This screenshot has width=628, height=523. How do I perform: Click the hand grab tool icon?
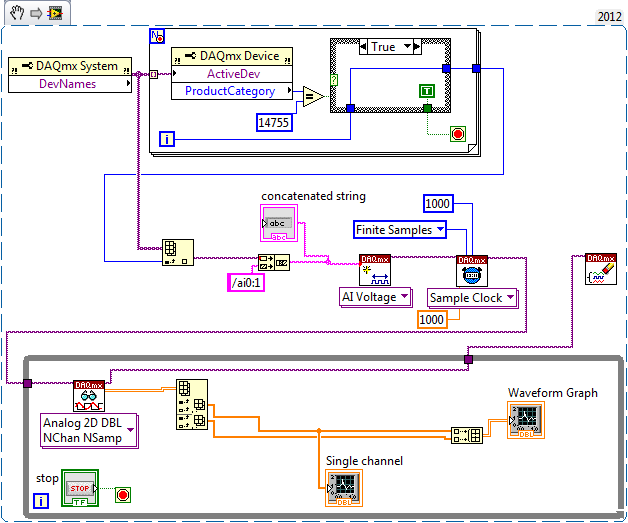17,13
